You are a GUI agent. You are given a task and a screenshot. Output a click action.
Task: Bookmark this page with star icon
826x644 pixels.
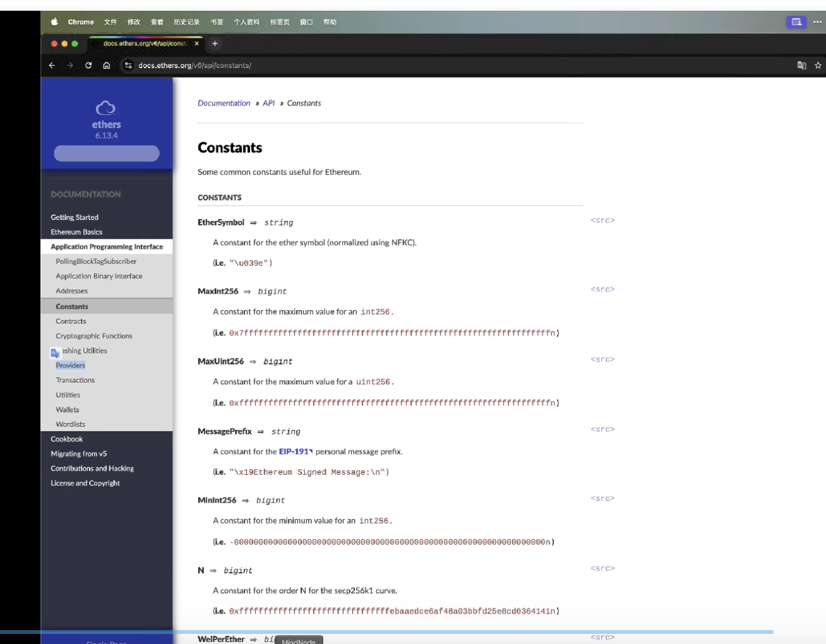(x=818, y=65)
